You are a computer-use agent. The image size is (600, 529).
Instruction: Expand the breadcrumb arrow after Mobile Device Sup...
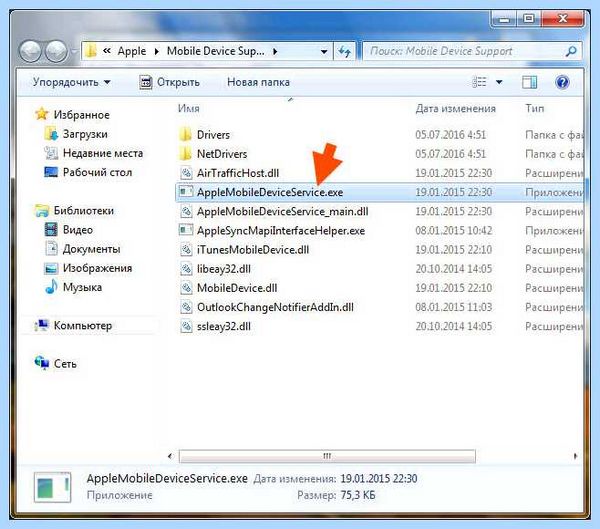275,51
